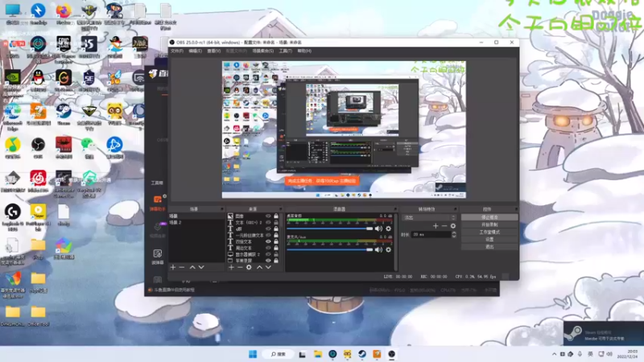Open the 查看(V) menu in OBS
This screenshot has width=644, height=362.
[x=213, y=51]
